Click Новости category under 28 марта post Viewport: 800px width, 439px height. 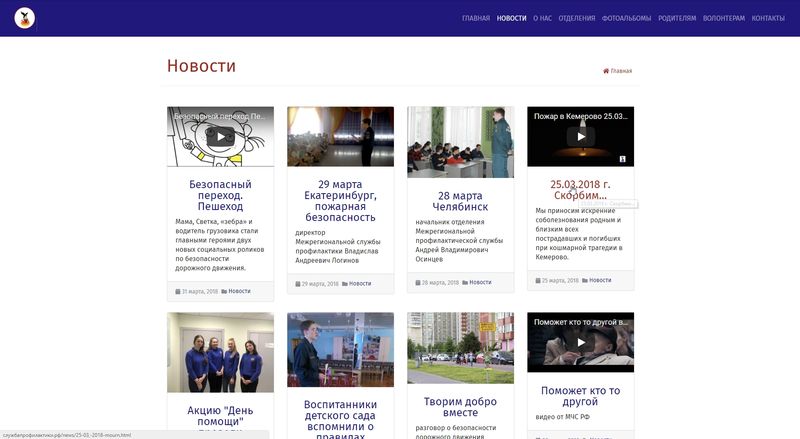click(480, 282)
